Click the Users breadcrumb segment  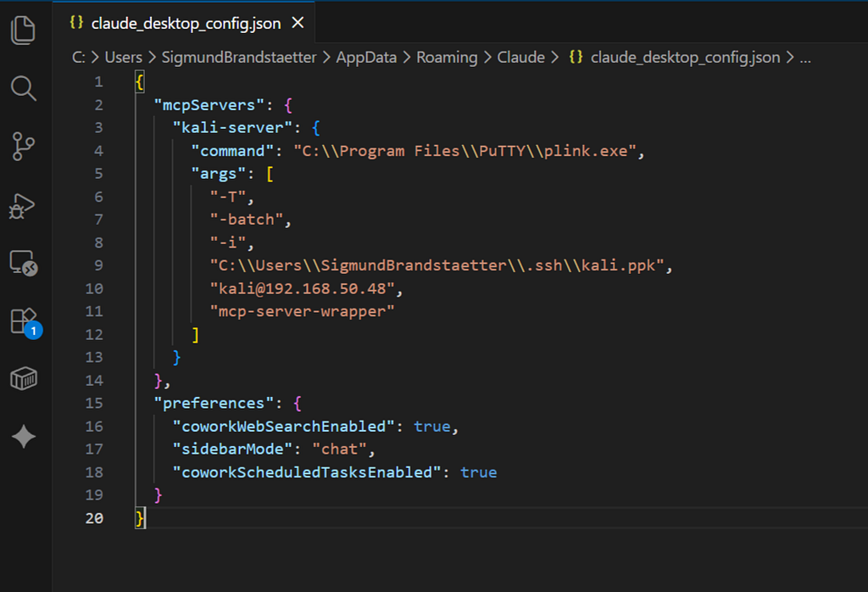pyautogui.click(x=124, y=57)
